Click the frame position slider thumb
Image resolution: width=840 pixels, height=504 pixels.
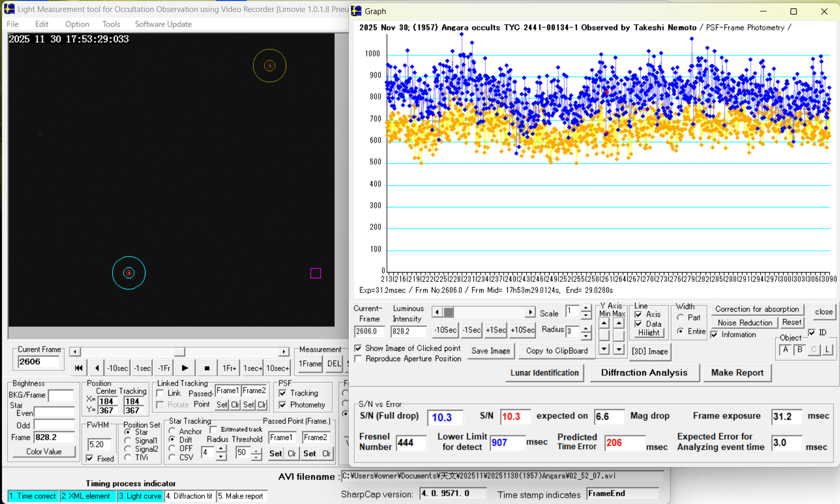coord(179,352)
